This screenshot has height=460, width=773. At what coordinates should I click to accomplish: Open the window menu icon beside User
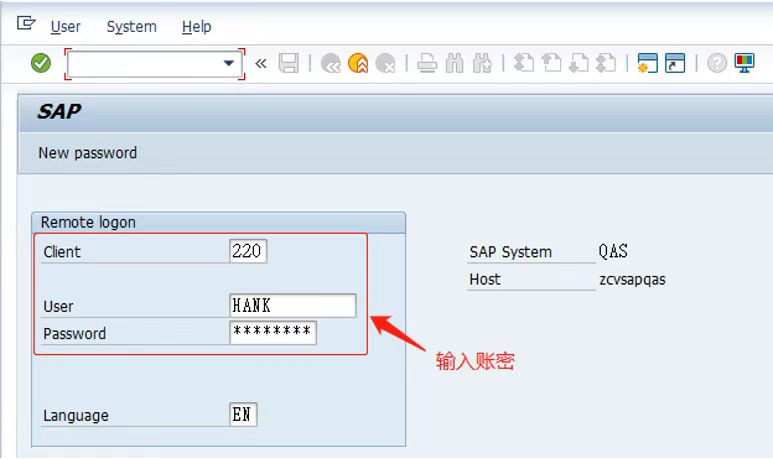[x=26, y=23]
